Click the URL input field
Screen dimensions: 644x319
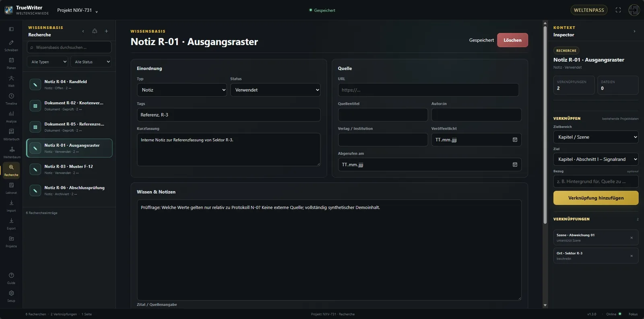tap(428, 90)
